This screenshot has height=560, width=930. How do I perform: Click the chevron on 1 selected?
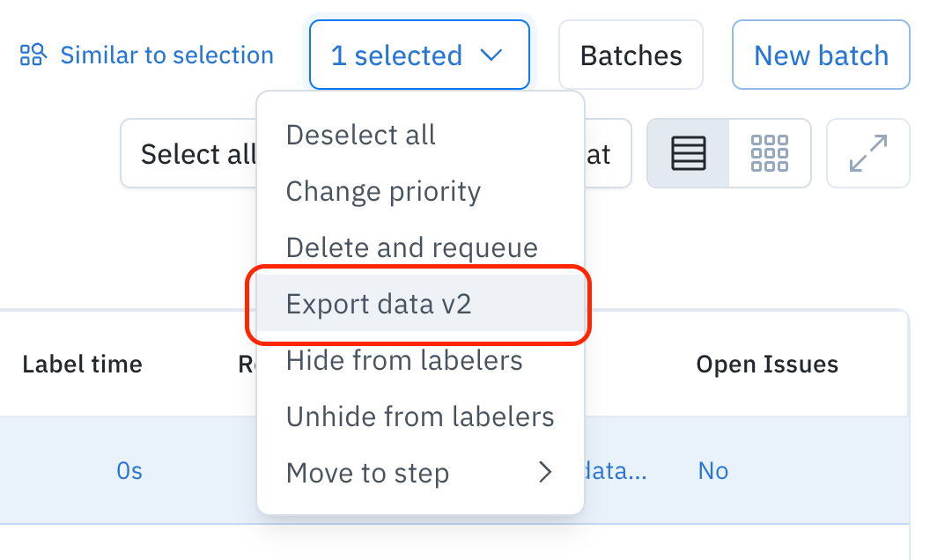[x=491, y=55]
